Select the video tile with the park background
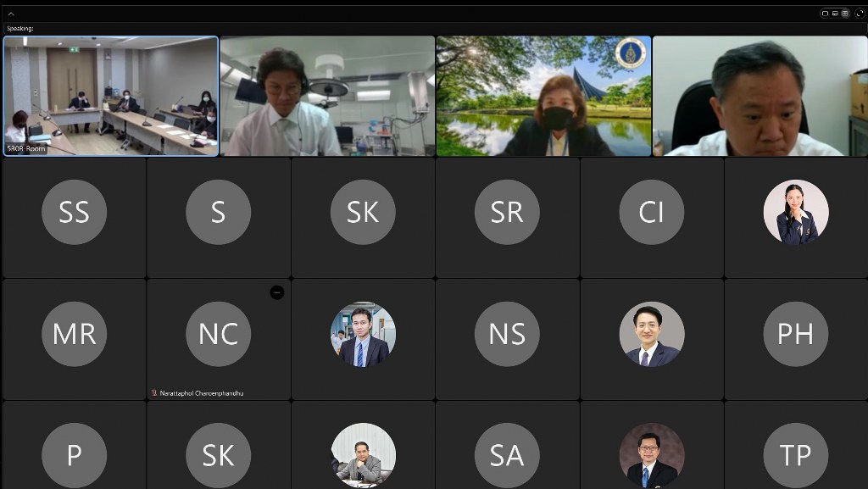 click(543, 95)
